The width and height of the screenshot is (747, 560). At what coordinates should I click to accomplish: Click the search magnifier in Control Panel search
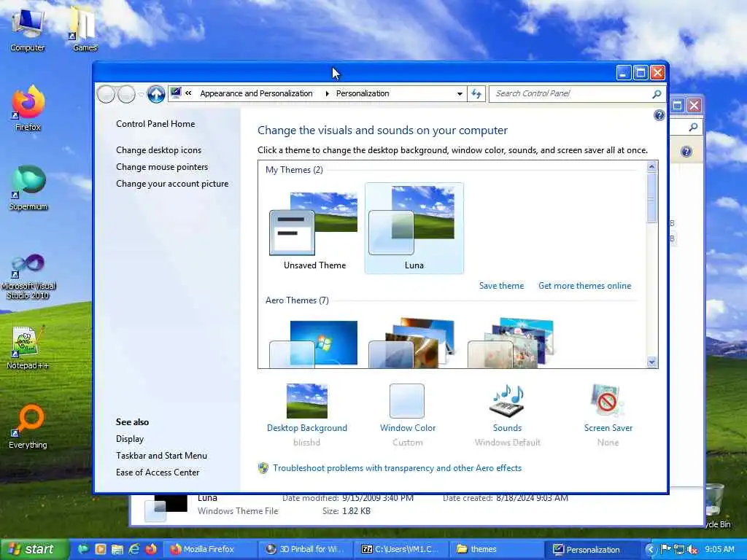pyautogui.click(x=657, y=94)
